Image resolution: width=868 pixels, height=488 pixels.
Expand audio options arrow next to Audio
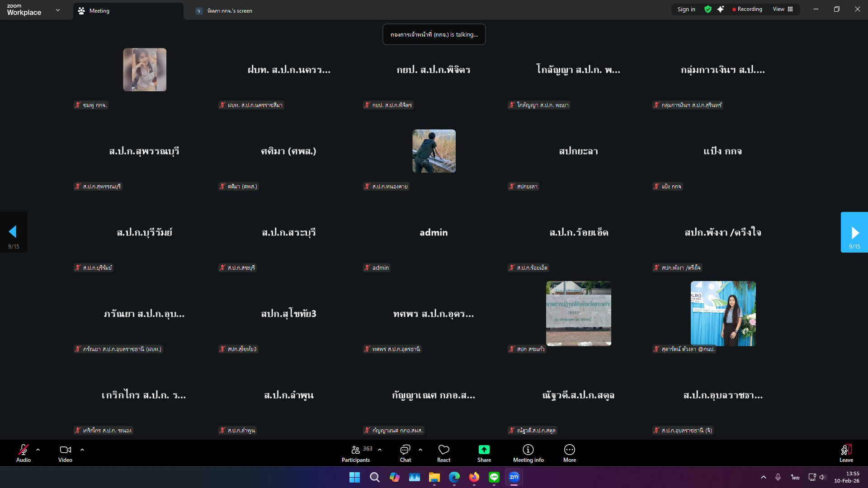point(38,450)
